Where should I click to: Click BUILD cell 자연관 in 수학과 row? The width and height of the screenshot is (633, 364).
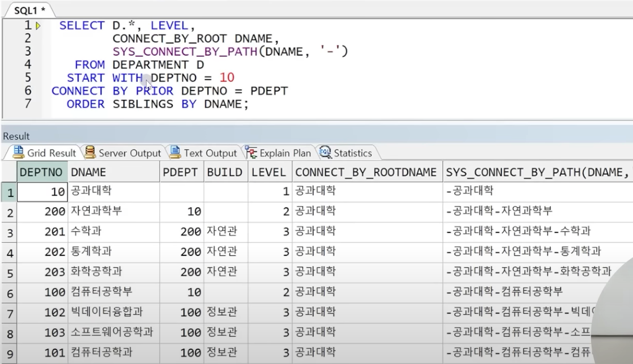tap(226, 232)
